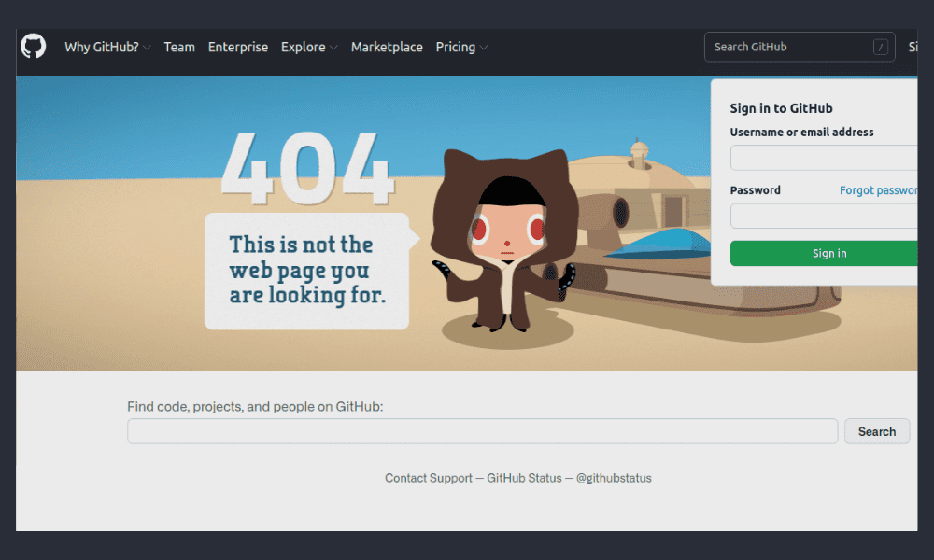Expand the Explore dropdown menu
Screen dimensions: 934x560
(x=309, y=47)
